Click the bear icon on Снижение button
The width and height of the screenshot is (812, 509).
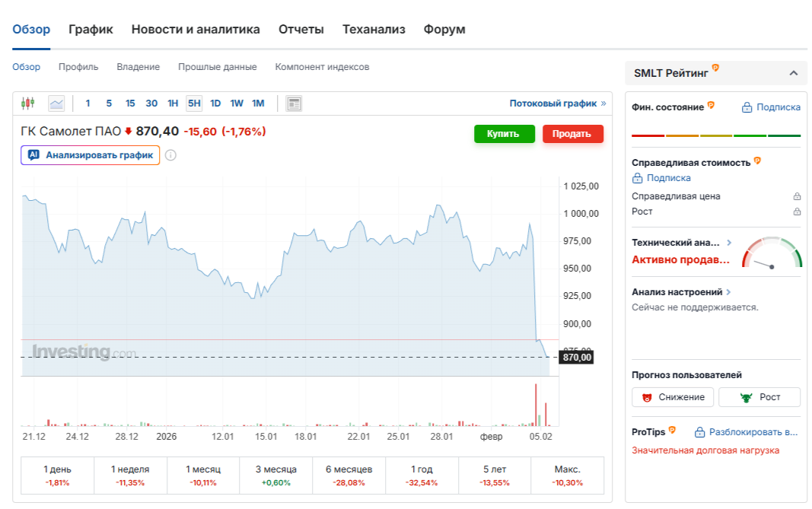(647, 397)
